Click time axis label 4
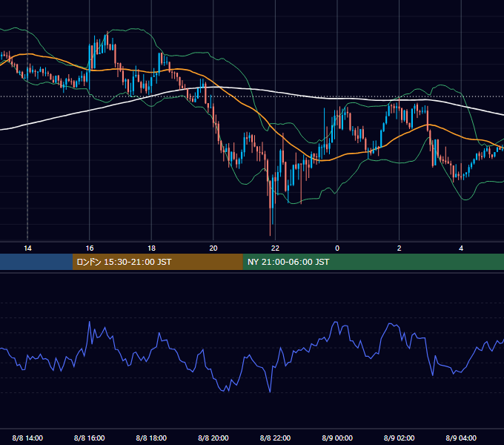This screenshot has height=445, width=504. (461, 248)
